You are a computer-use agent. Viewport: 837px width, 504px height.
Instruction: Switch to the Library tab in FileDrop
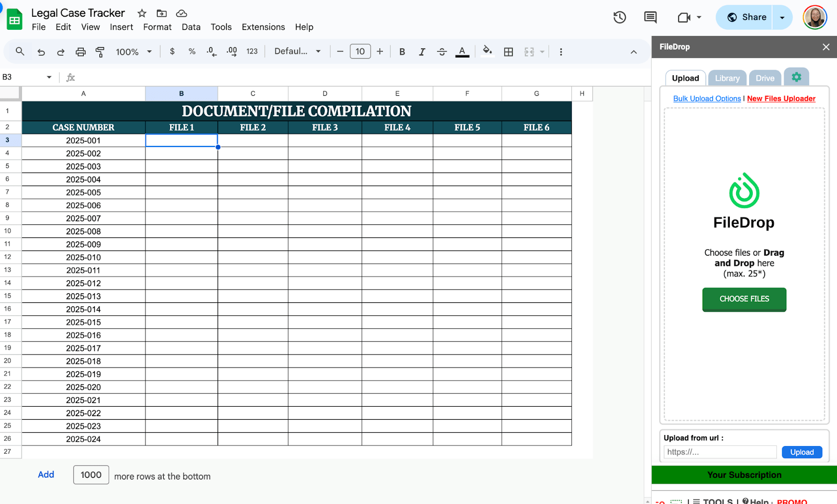coord(727,78)
